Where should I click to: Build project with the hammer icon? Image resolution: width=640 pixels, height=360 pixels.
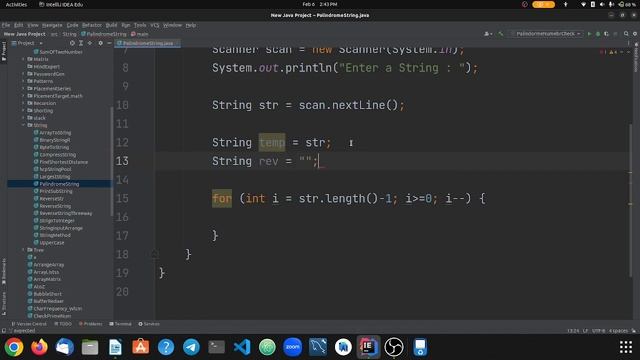click(501, 34)
